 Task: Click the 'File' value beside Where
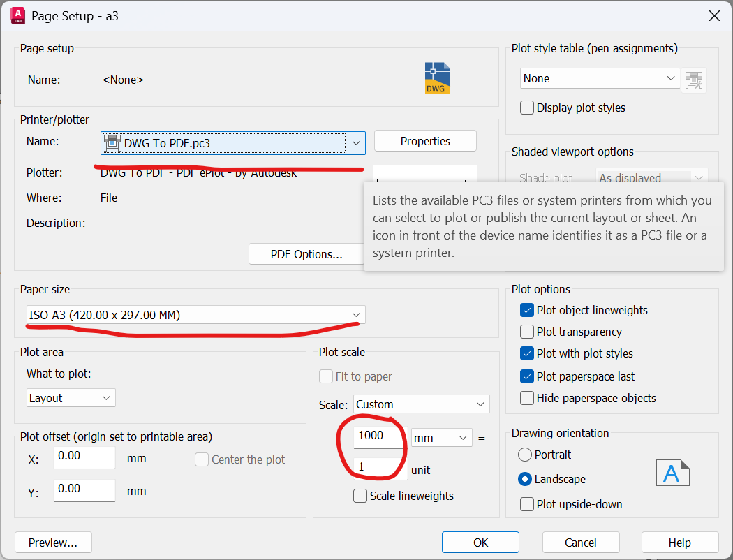[x=109, y=198]
